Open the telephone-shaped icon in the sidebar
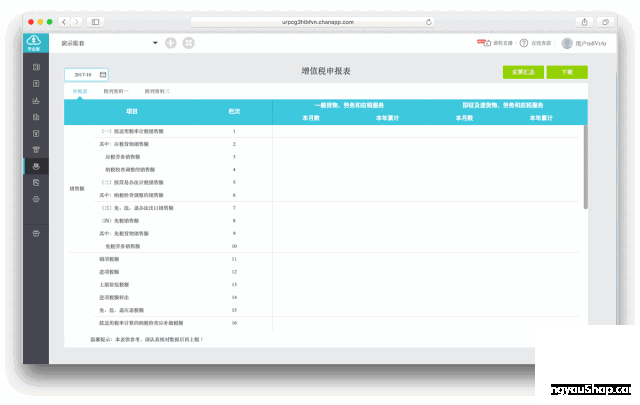Viewport: 640px width, 405px height. (x=36, y=150)
